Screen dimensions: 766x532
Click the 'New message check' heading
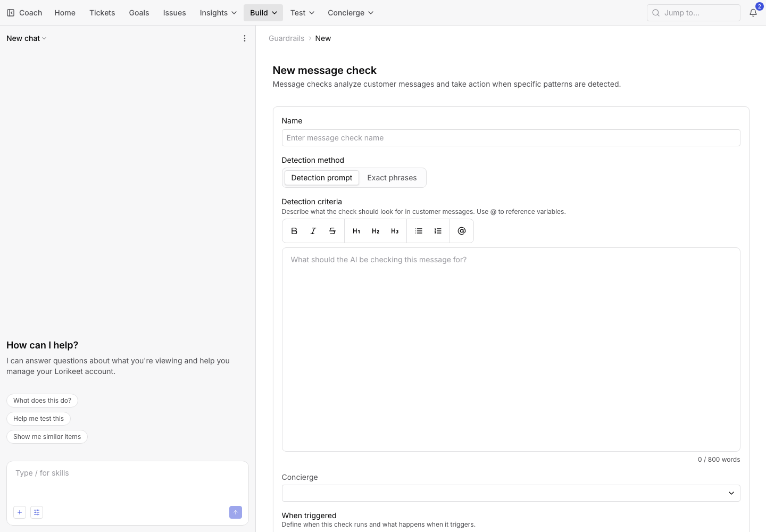pyautogui.click(x=324, y=70)
